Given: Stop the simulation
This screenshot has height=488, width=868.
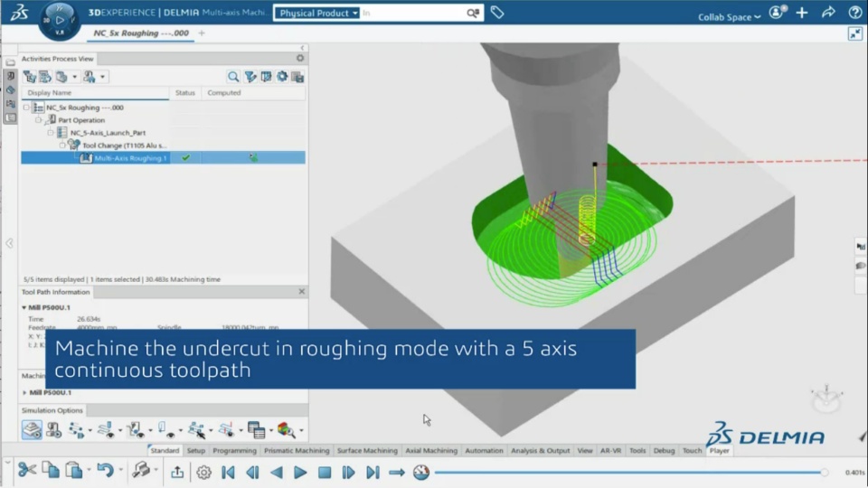Looking at the screenshot, I should pos(325,473).
